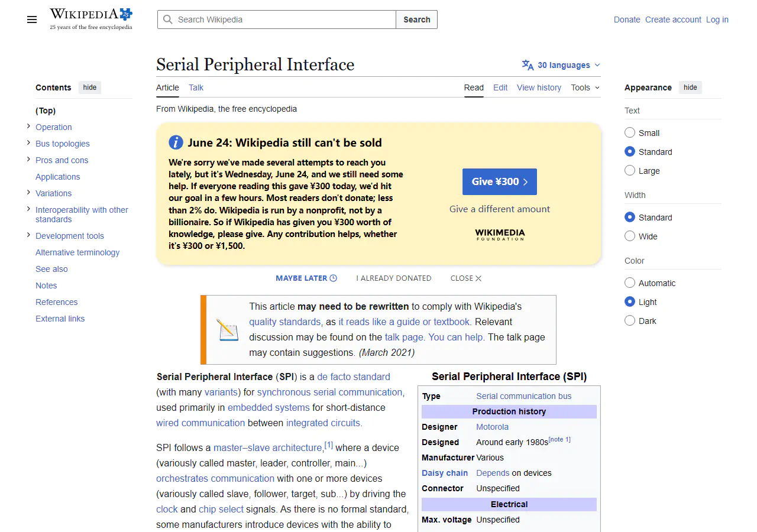The height and width of the screenshot is (532, 757).
Task: Select the Read tab
Action: tap(474, 87)
